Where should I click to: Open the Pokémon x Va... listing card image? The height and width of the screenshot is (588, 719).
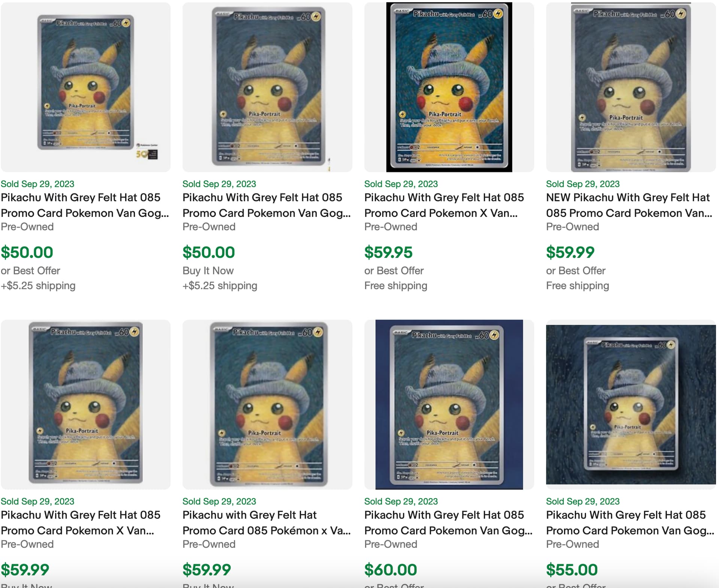click(267, 404)
